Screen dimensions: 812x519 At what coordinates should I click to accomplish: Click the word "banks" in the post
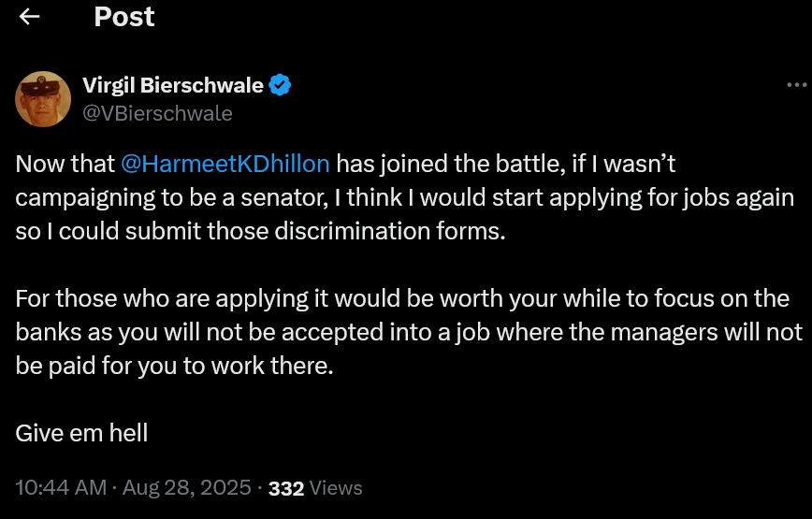46,332
